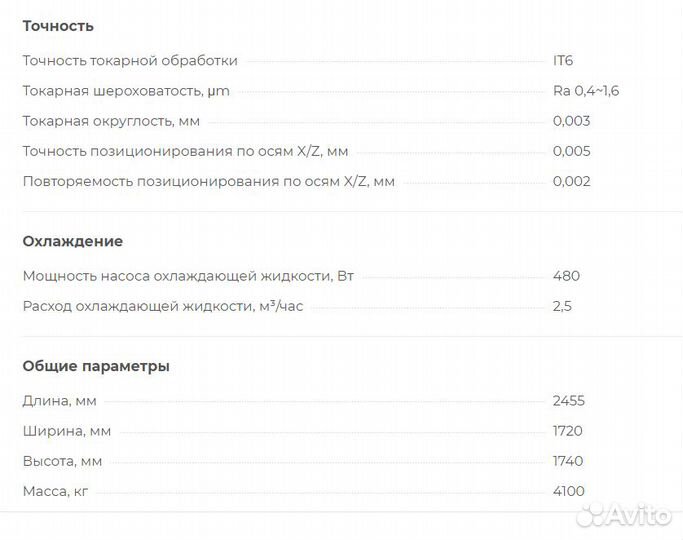Select the Точность токарной обработки label

(x=130, y=61)
